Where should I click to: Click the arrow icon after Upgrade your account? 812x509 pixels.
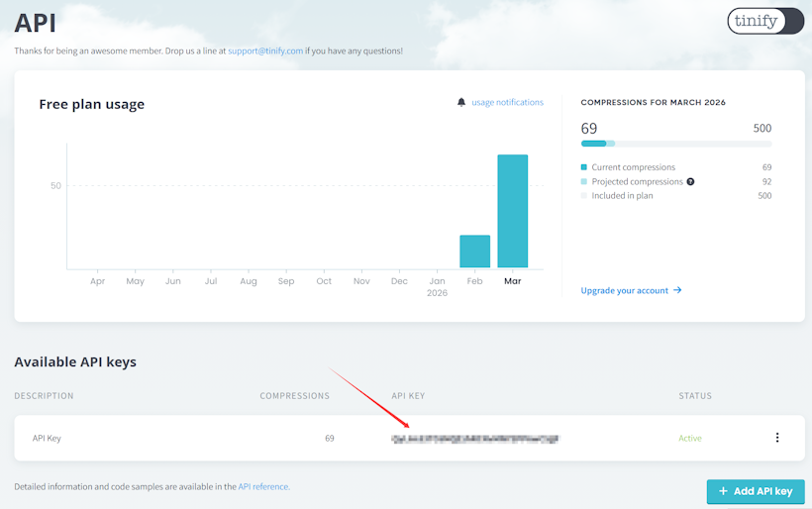[x=677, y=290]
